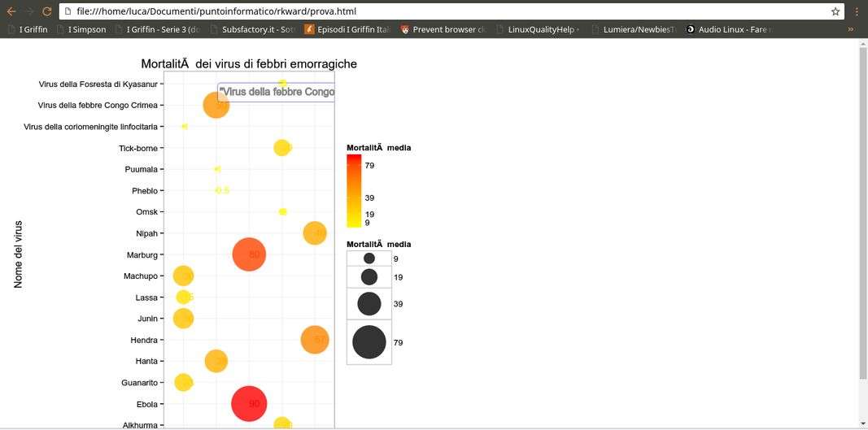Click the 'Hendra' axis label
The width and height of the screenshot is (868, 430).
(x=145, y=340)
